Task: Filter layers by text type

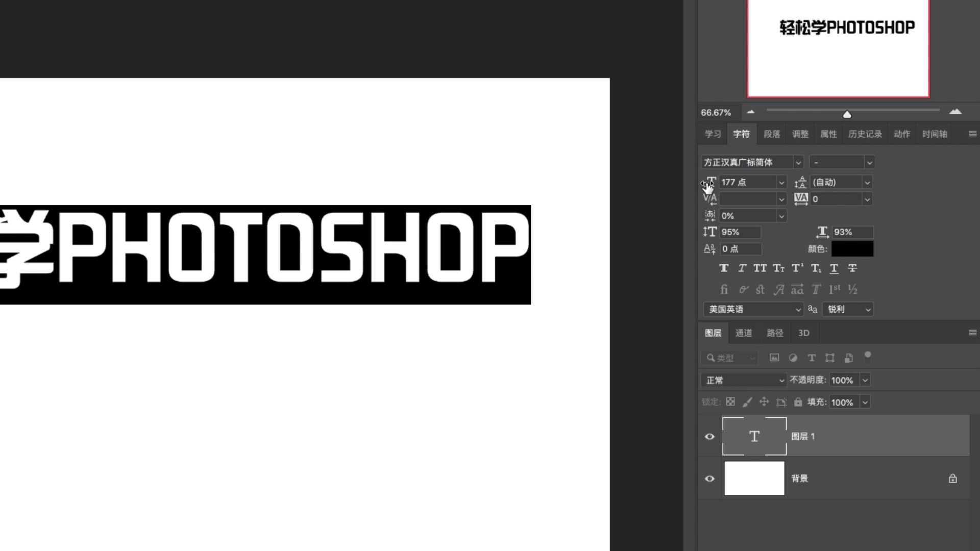Action: point(812,358)
